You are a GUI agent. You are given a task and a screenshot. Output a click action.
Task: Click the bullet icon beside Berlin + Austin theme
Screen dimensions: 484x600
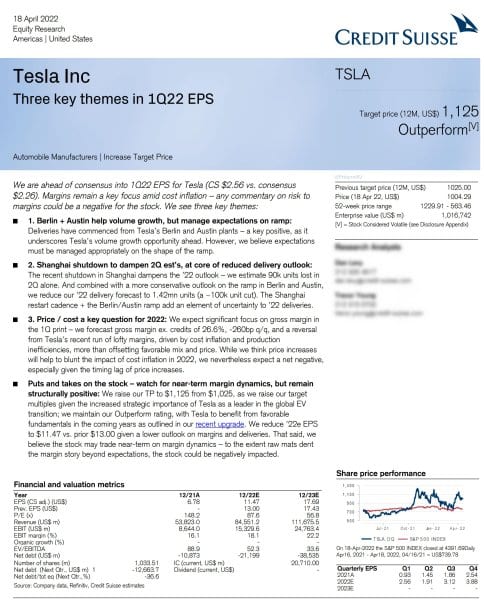(x=16, y=221)
